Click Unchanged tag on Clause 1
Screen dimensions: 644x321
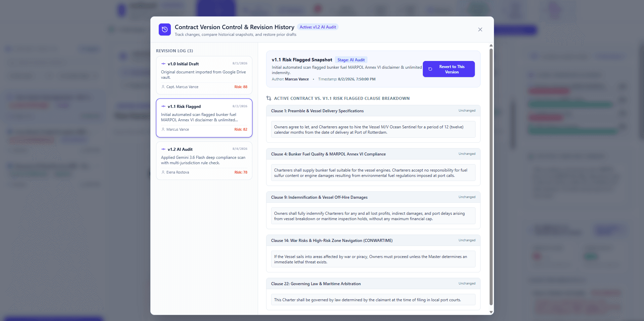467,111
